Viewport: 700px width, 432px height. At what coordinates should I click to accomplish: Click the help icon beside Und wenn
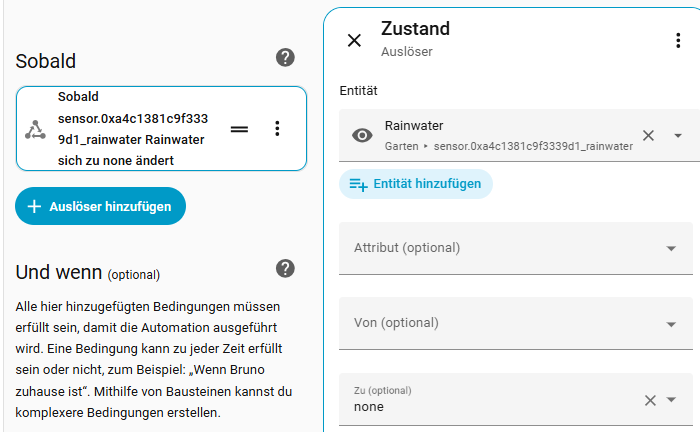pyautogui.click(x=285, y=268)
